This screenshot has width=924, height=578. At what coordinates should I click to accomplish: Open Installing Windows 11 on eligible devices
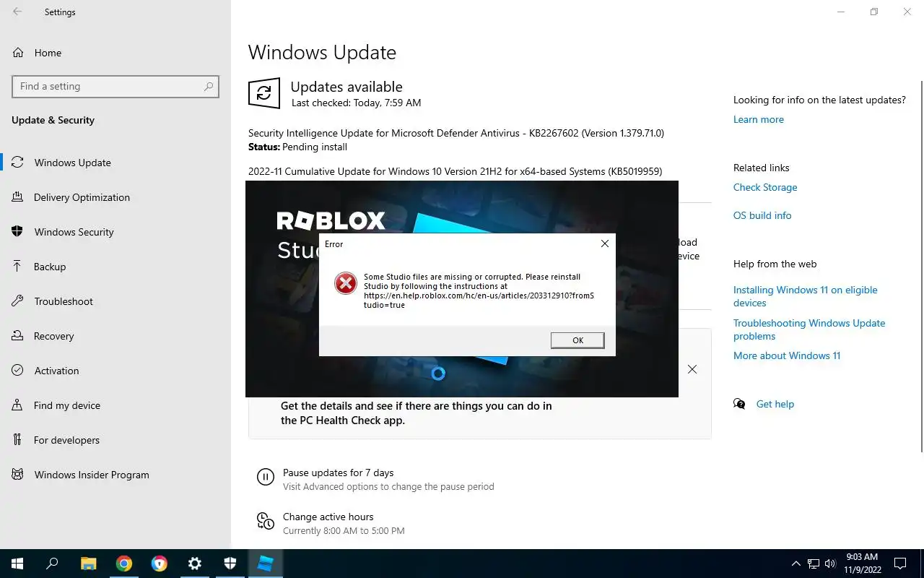806,296
